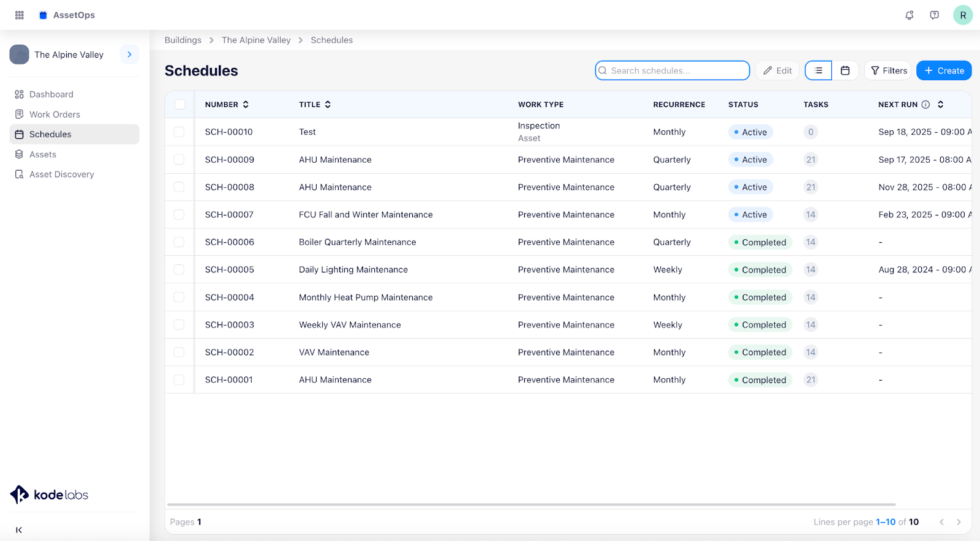980x541 pixels.
Task: Click VAV Maintenance title in SCH-00002
Action: click(x=334, y=353)
